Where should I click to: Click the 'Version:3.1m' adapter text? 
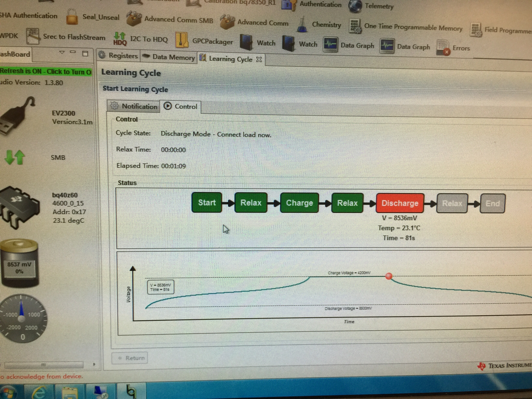click(72, 122)
